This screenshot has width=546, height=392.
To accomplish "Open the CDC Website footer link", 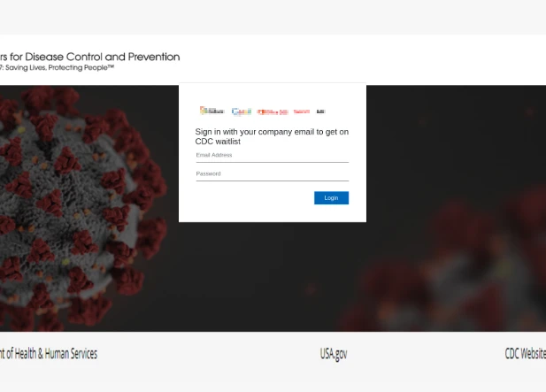I will point(525,353).
